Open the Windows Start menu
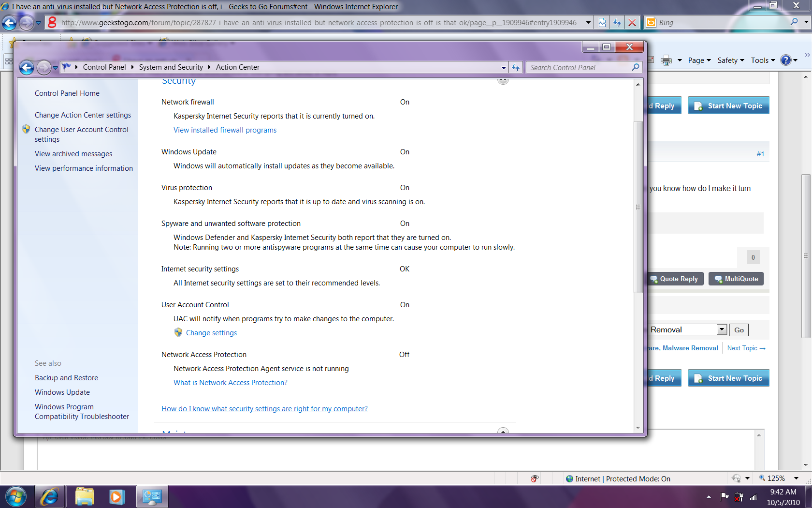The height and width of the screenshot is (508, 812). 16,497
